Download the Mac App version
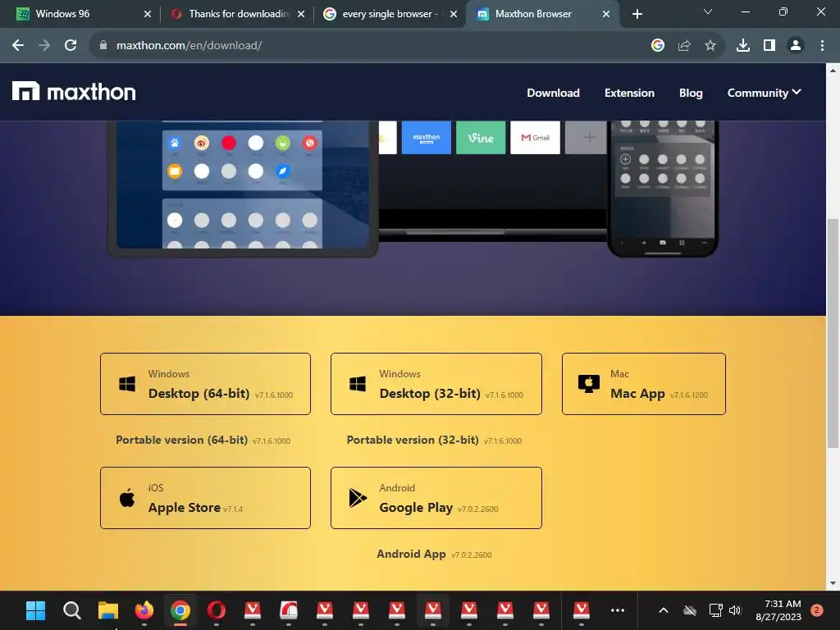This screenshot has width=840, height=630. (643, 384)
